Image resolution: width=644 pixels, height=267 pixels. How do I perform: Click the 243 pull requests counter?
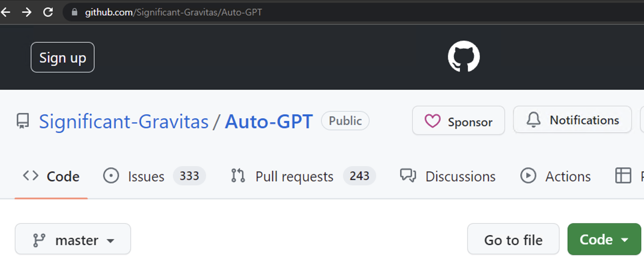click(359, 176)
